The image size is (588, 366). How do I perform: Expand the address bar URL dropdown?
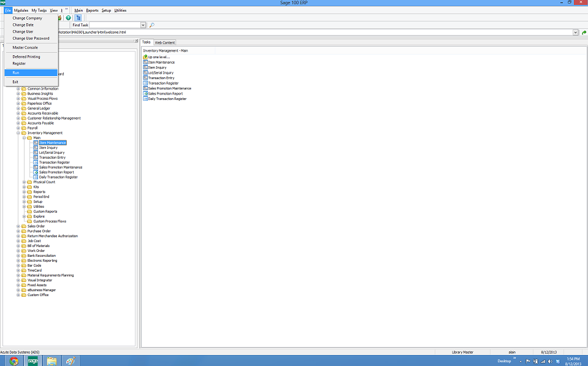[576, 32]
